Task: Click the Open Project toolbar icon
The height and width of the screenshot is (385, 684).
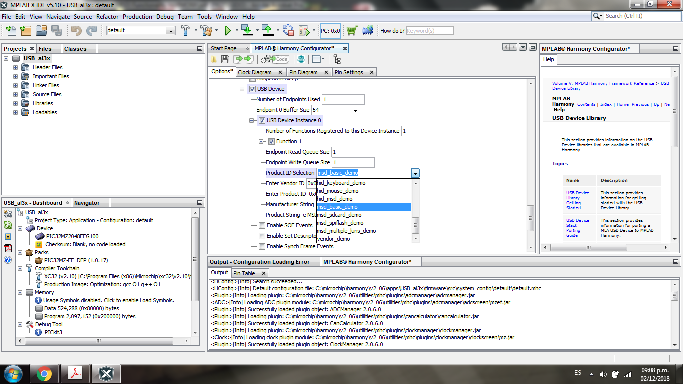Action: 41,31
